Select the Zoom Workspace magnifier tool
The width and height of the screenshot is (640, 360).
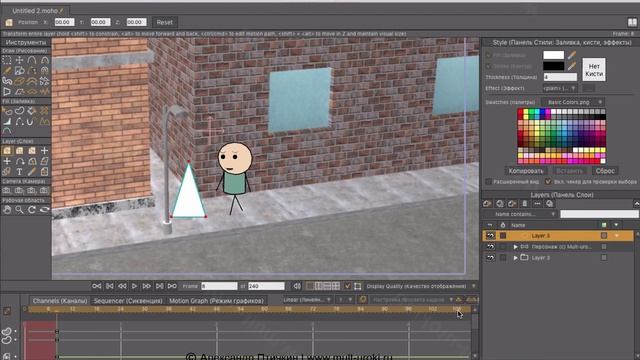[19, 210]
